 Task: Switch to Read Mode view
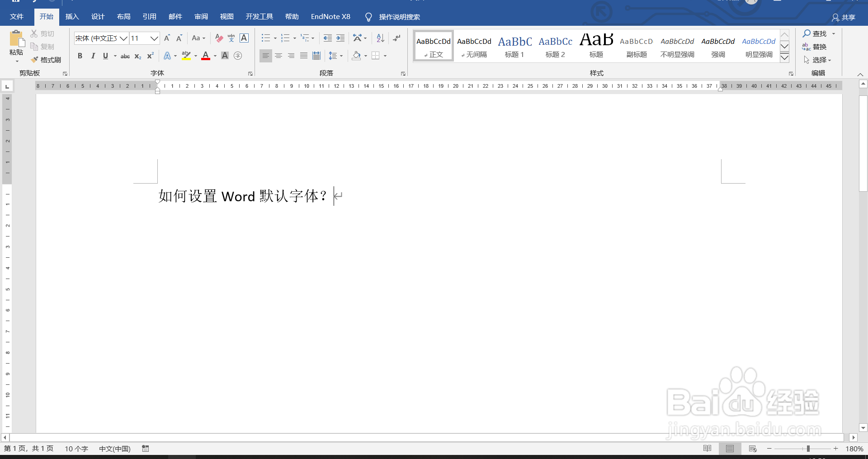pos(708,449)
